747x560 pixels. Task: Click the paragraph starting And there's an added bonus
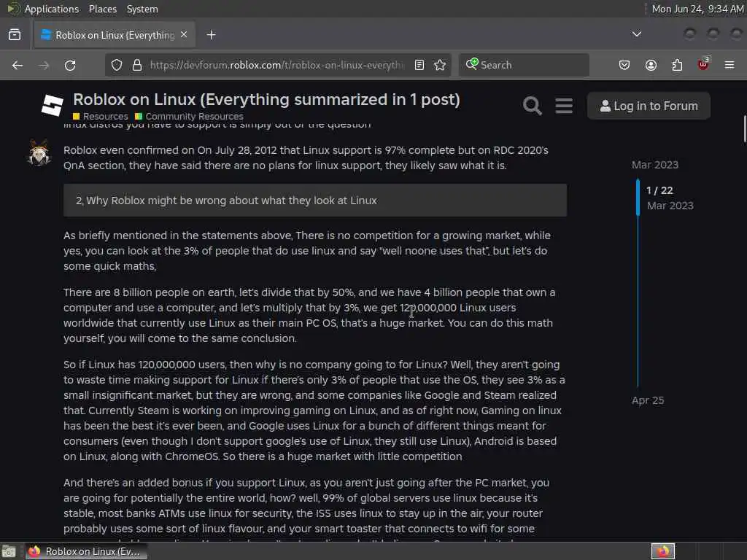[x=306, y=508]
